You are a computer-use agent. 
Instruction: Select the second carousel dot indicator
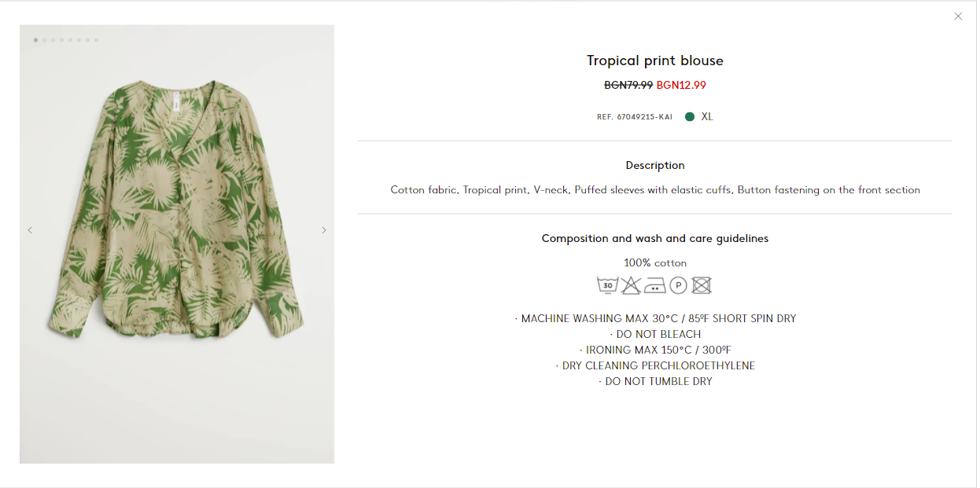[44, 39]
